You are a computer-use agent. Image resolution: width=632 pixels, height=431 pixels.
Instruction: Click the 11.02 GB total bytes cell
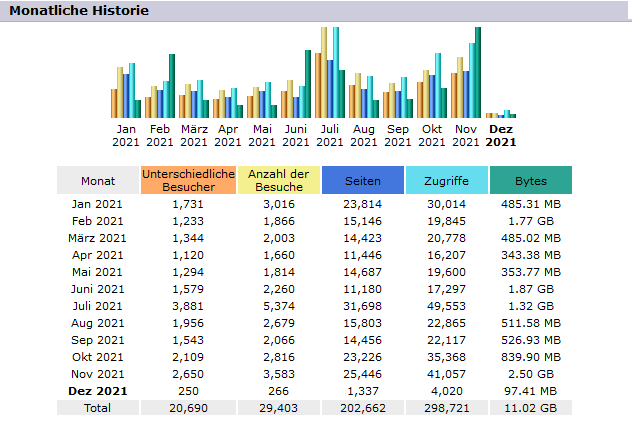pos(530,408)
